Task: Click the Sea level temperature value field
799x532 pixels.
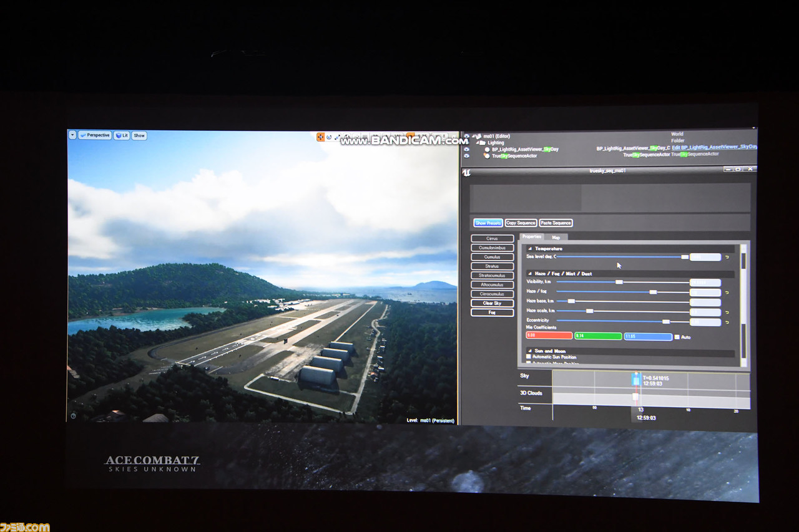Action: point(705,257)
